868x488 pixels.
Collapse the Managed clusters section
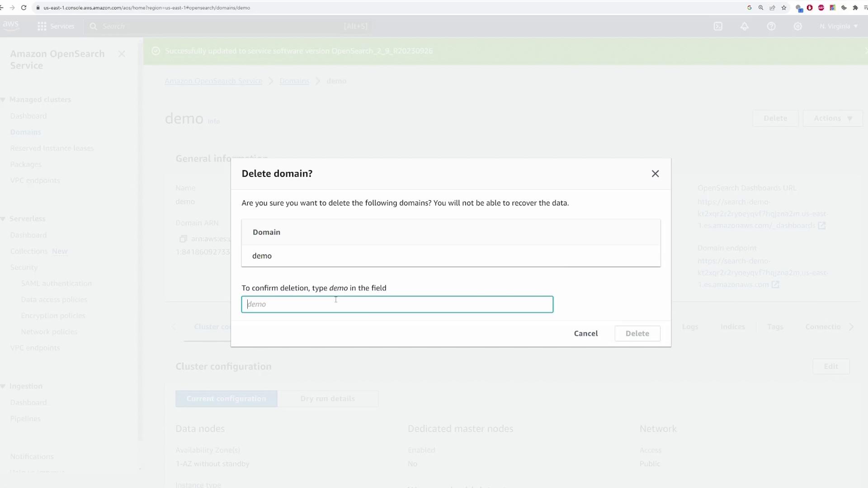(3, 99)
